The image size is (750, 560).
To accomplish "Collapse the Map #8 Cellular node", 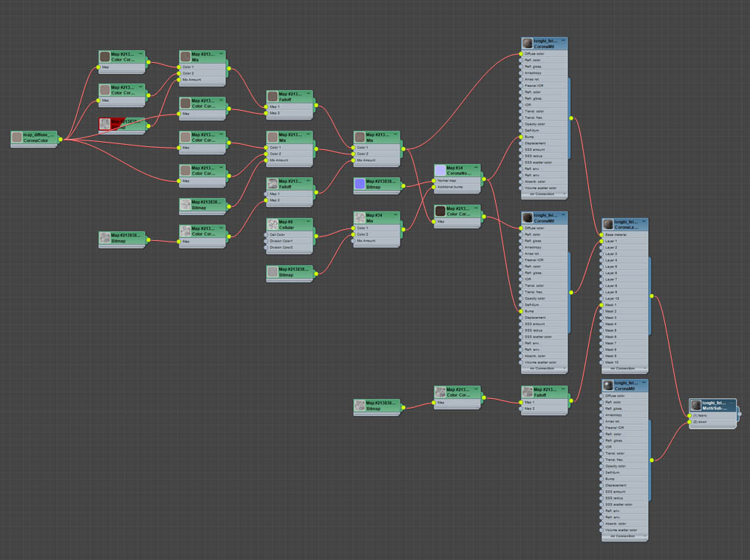I will coord(309,222).
